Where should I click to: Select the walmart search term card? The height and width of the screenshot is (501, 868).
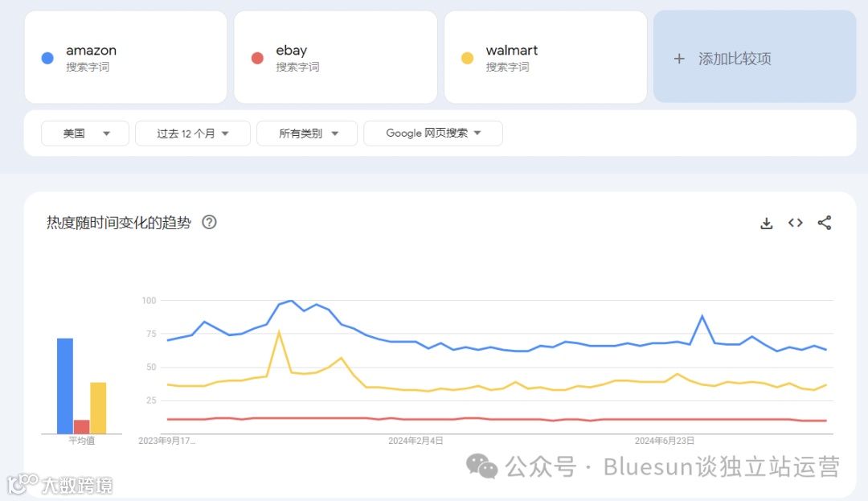click(x=545, y=57)
